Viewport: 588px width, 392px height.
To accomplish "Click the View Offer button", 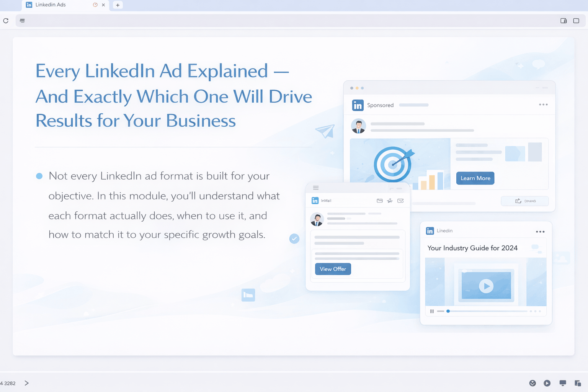I will point(333,269).
